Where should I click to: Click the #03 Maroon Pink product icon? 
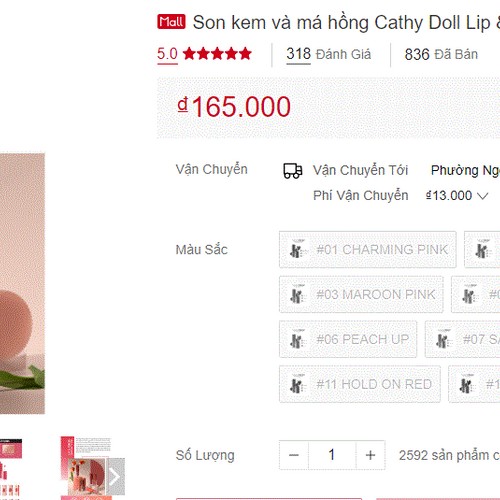pyautogui.click(x=297, y=294)
